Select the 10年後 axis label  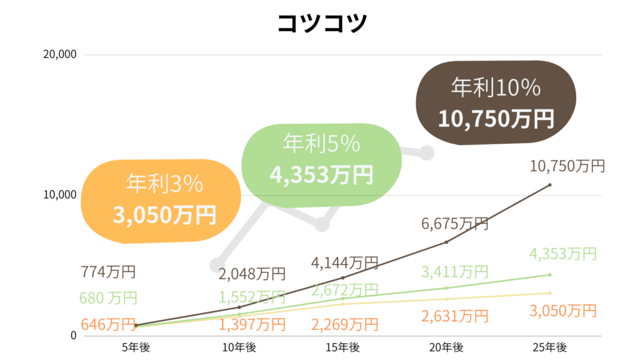click(x=240, y=348)
